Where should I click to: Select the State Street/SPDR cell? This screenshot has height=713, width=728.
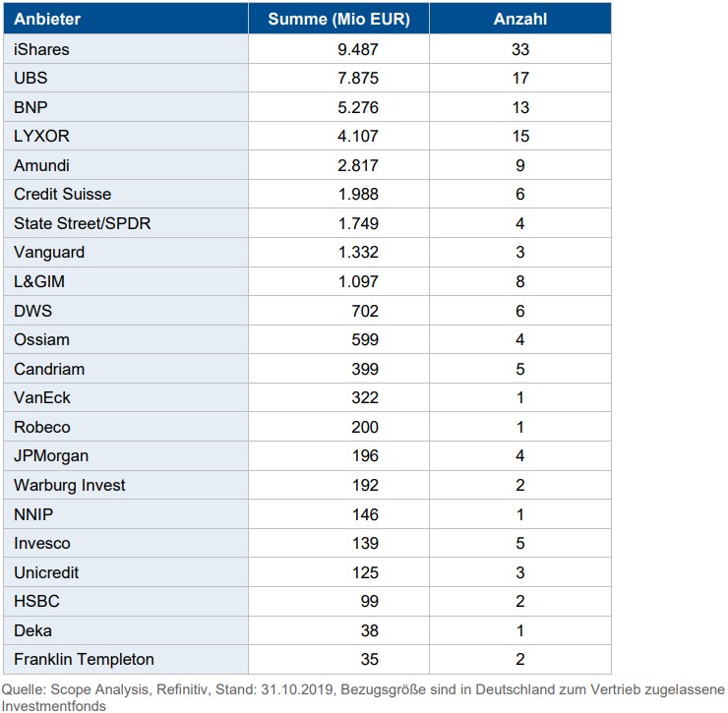82,223
